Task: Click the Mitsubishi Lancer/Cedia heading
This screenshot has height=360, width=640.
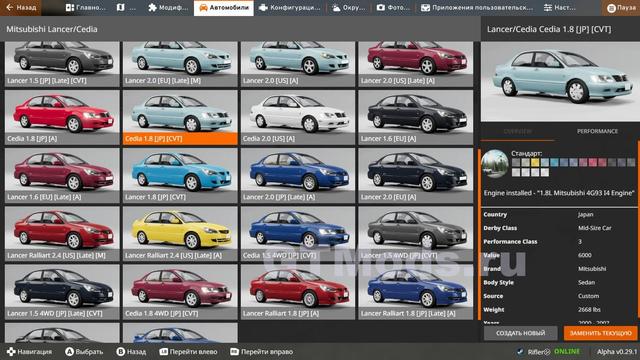Action: (52, 29)
